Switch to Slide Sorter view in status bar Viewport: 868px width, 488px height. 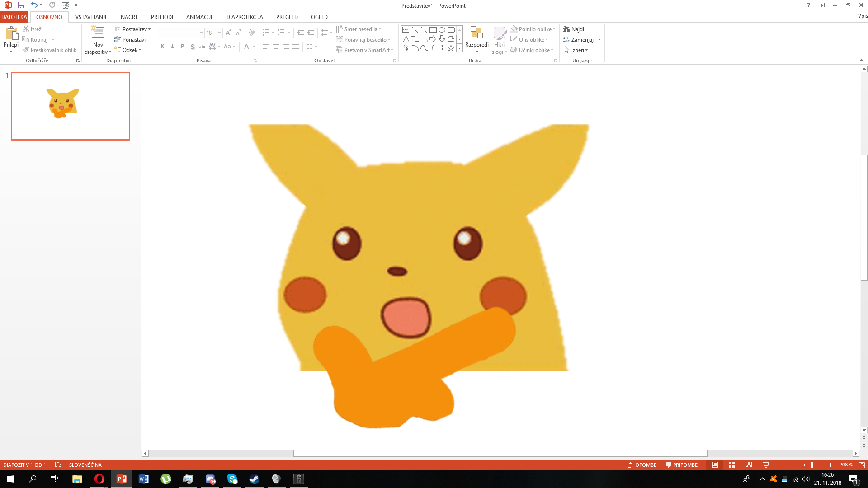[732, 465]
